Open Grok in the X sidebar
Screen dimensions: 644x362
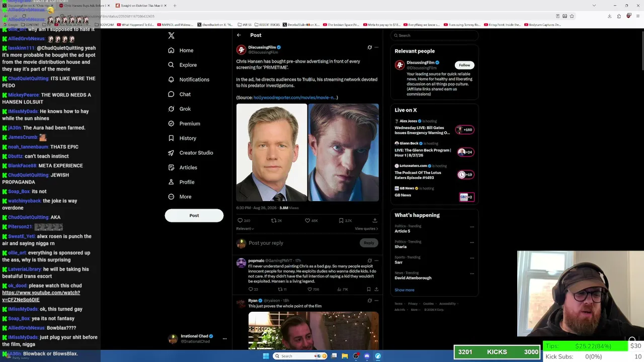(179, 109)
